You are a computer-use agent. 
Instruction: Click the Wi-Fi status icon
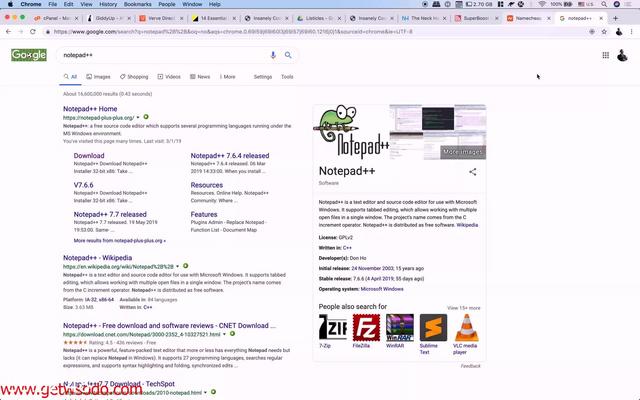pos(542,4)
